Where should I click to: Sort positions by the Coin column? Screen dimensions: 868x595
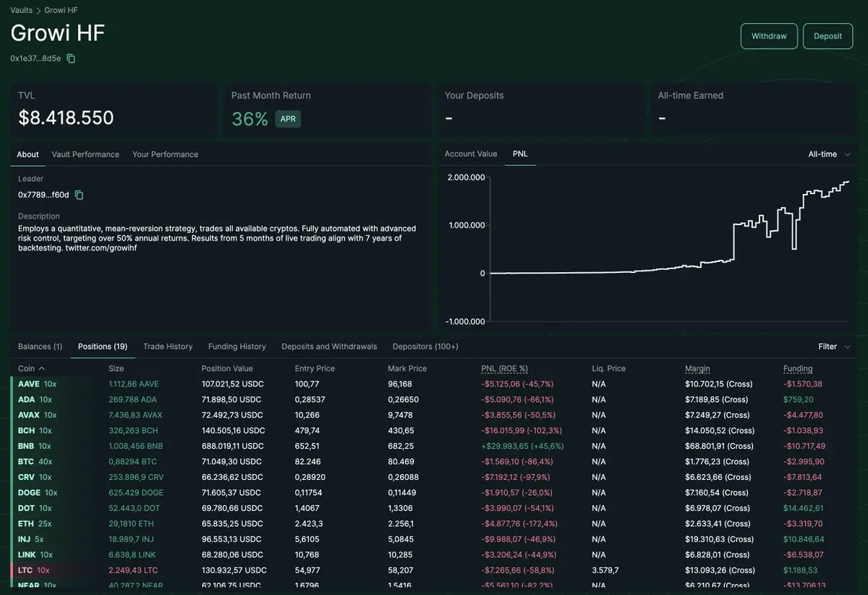(x=31, y=368)
